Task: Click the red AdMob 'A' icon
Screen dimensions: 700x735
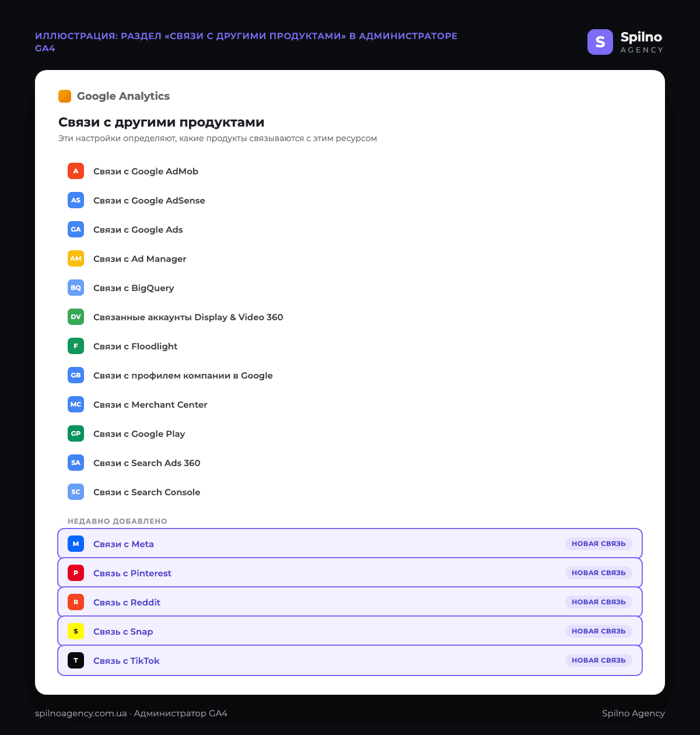Action: [x=76, y=171]
